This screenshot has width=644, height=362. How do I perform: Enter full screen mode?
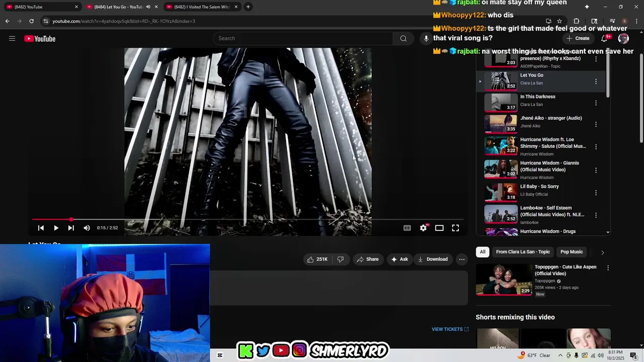coord(455,228)
